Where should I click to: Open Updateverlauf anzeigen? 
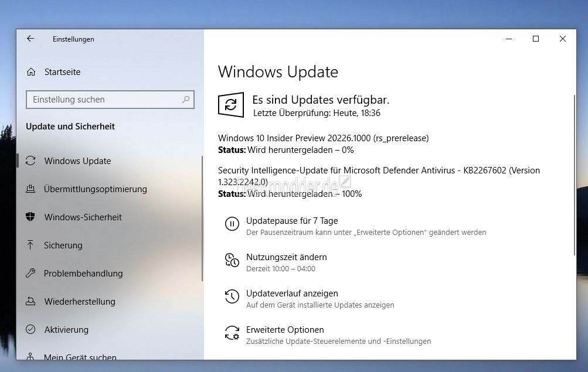292,293
